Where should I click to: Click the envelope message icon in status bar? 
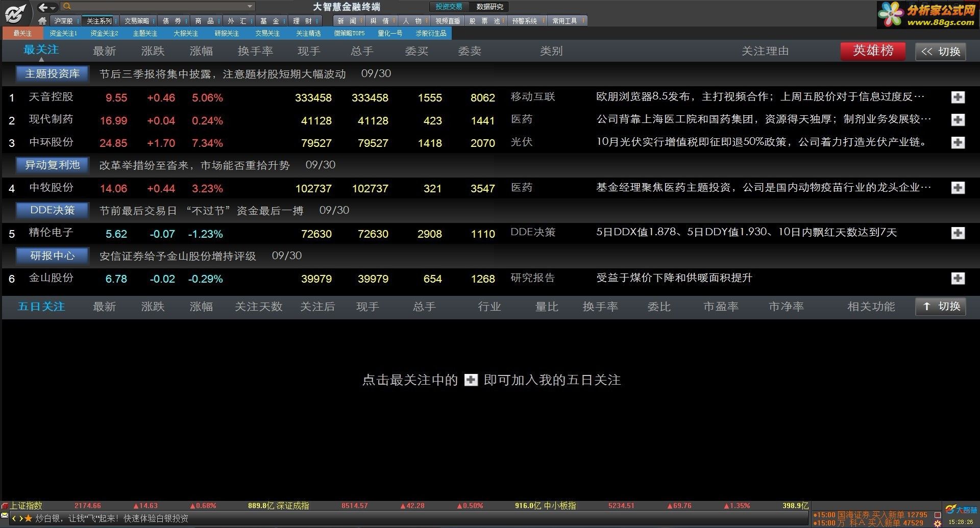pyautogui.click(x=5, y=516)
